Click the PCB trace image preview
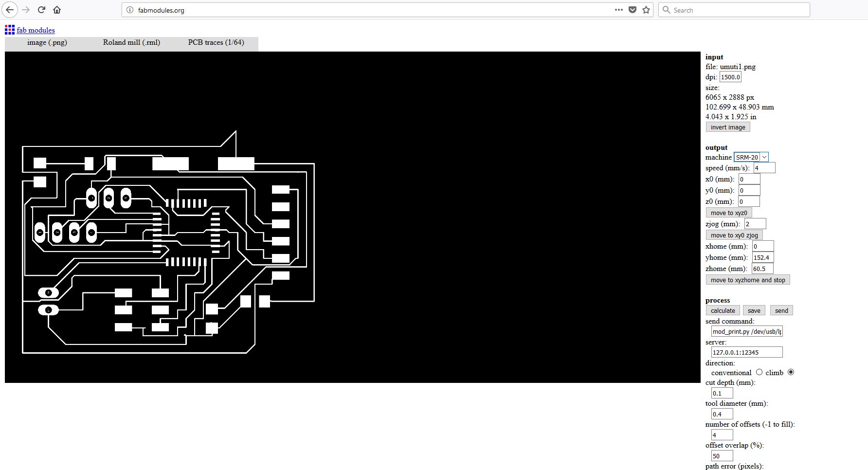Screen dimensions: 868x470 (352, 217)
